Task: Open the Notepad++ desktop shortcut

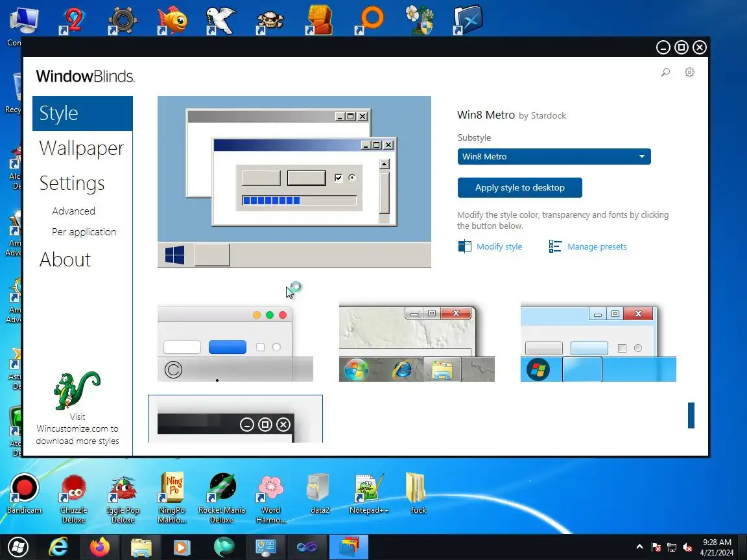Action: (x=369, y=493)
